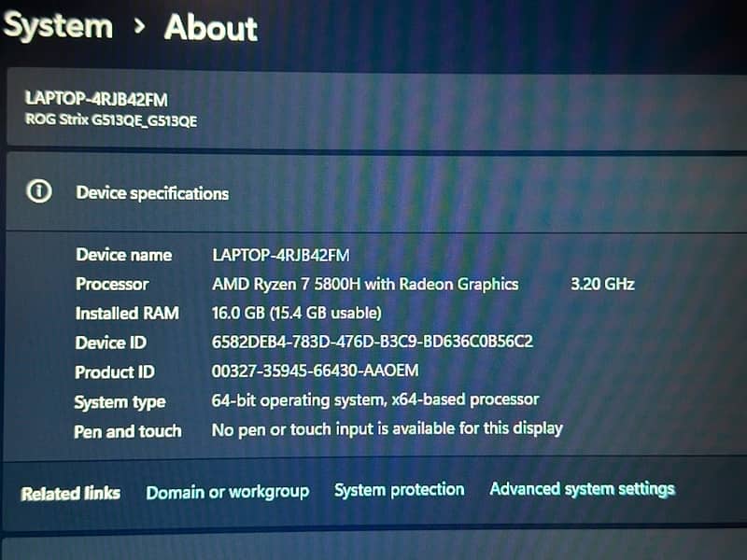Click the Device specifications info icon

pos(39,191)
